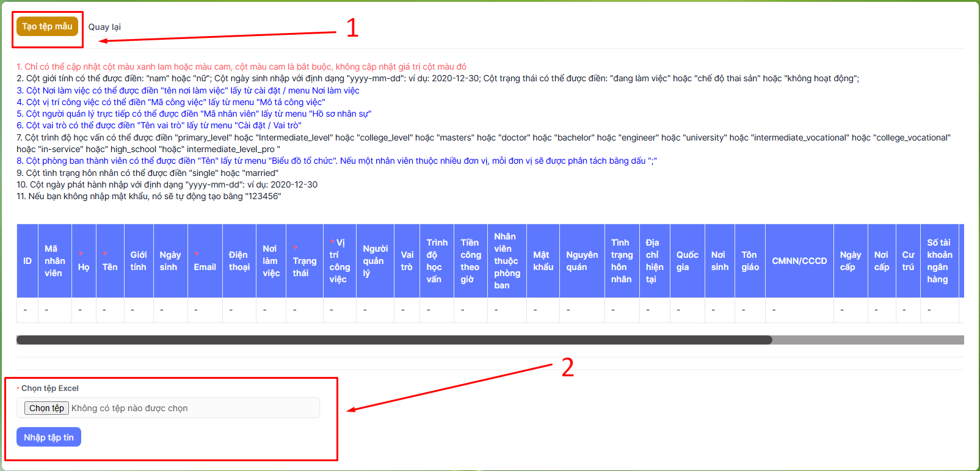Select the "Tình trạng hôn nhân" column header

click(x=622, y=261)
